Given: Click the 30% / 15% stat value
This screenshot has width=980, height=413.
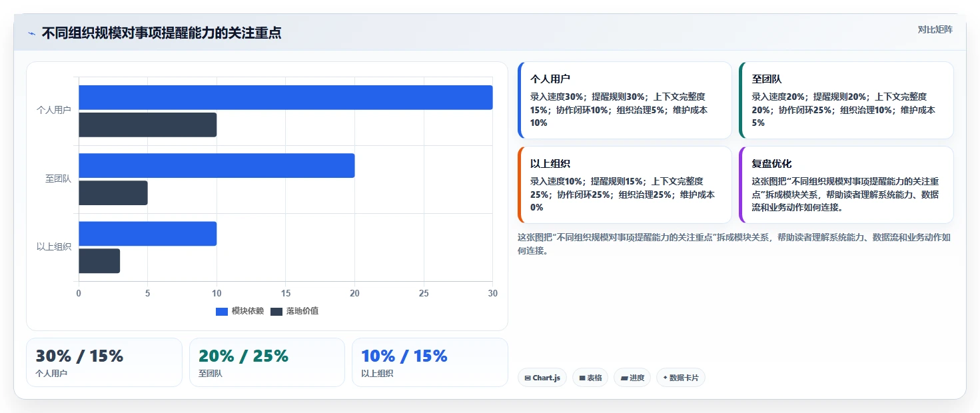Looking at the screenshot, I should click(x=79, y=356).
